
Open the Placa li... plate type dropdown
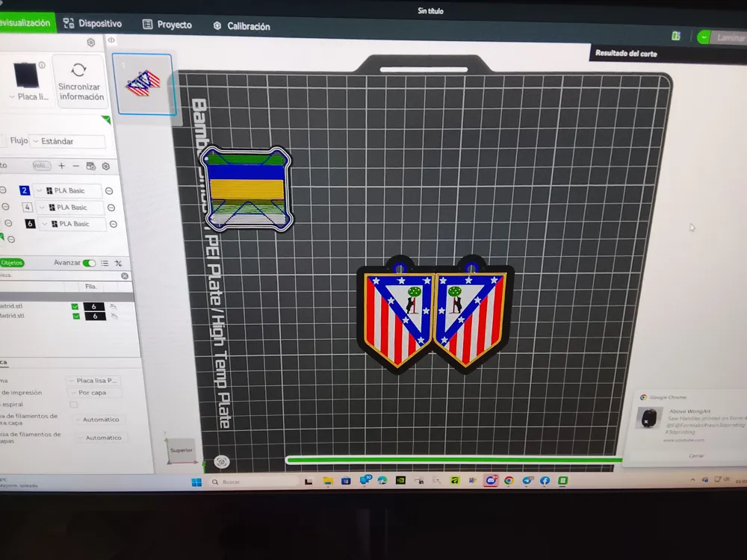point(29,96)
